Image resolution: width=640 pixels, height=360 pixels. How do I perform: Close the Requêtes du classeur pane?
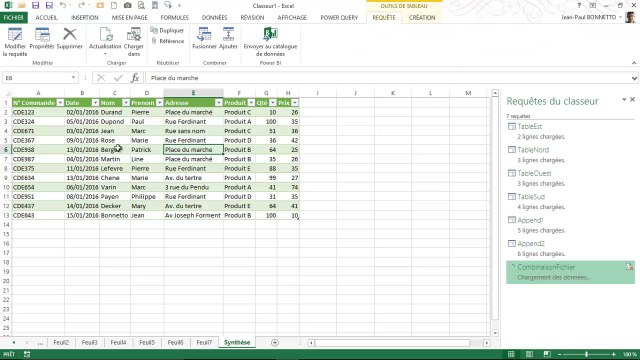pos(632,100)
